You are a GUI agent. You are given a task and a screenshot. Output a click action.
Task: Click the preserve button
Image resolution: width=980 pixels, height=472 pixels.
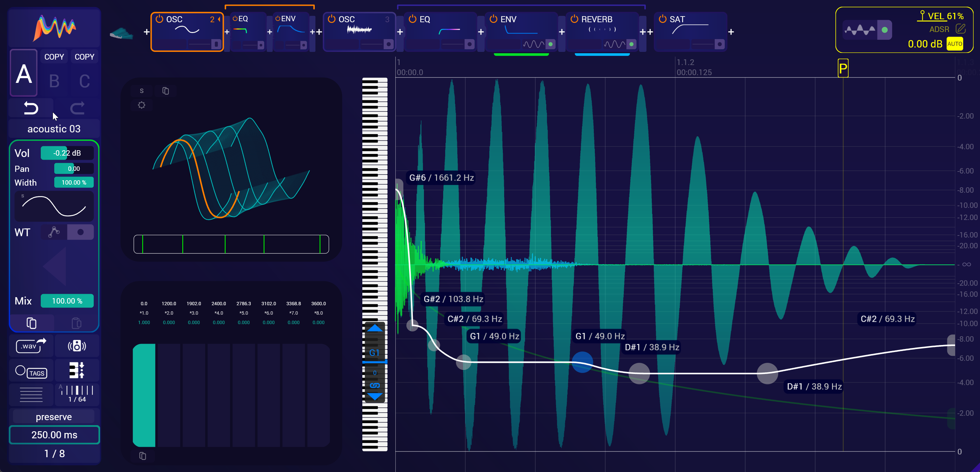coord(54,416)
